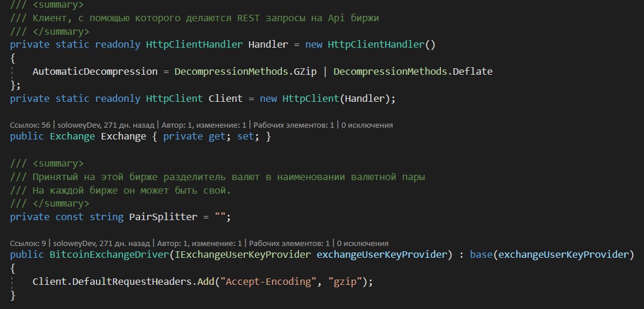This screenshot has height=309, width=644.
Task: Click 'DefaultRequestHeaders' in the constructor body
Action: click(132, 282)
